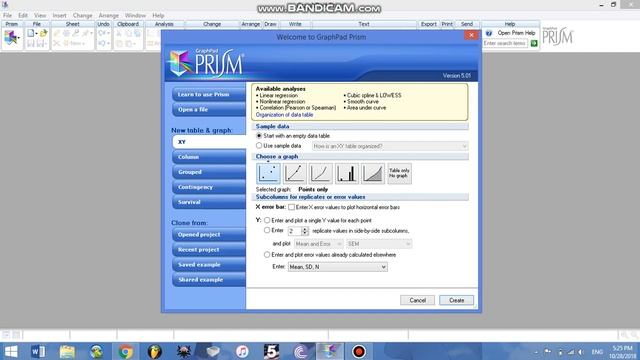Viewport: 640px width, 360px height.
Task: Click Open a file button
Action: (x=209, y=109)
